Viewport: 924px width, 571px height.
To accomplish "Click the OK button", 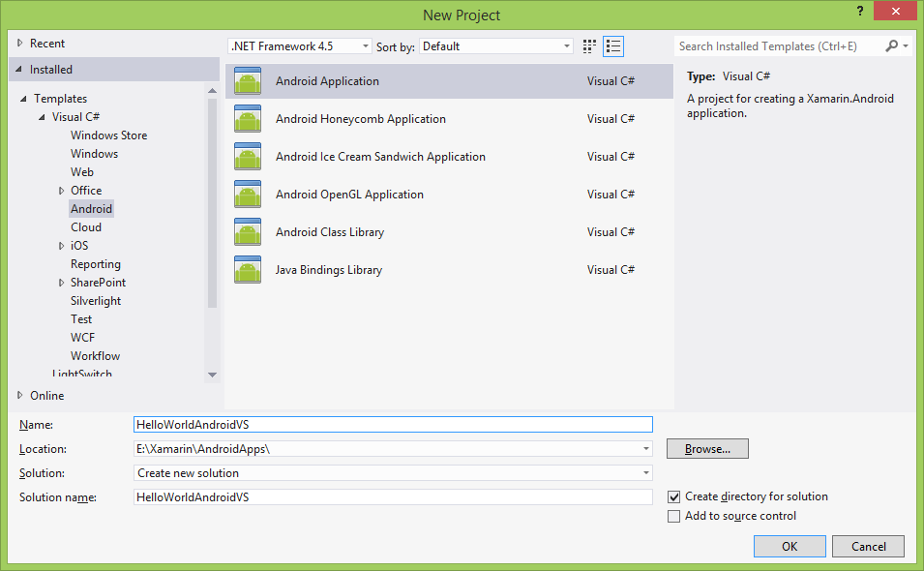I will 790,546.
